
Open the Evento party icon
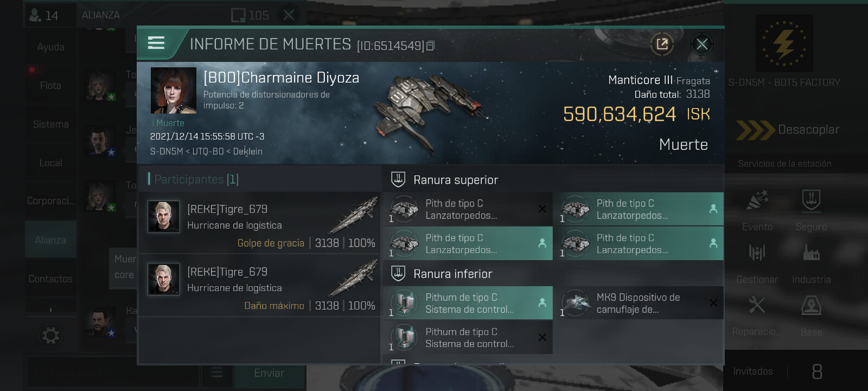tap(757, 201)
